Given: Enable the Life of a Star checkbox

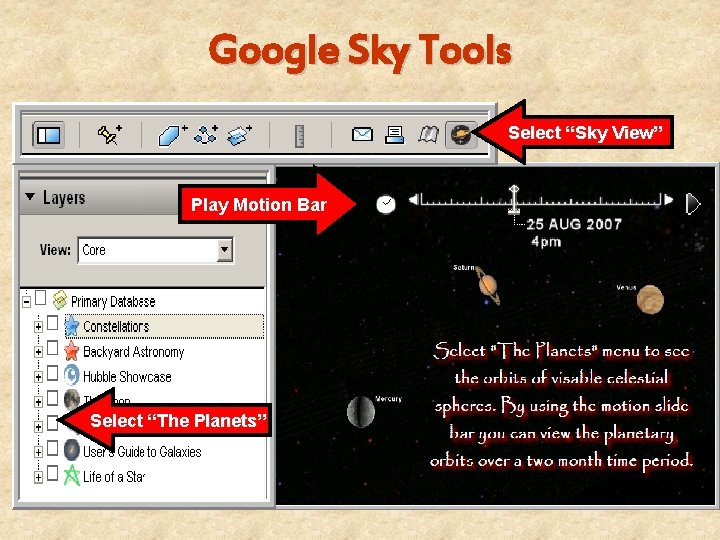Looking at the screenshot, I should pos(53,473).
